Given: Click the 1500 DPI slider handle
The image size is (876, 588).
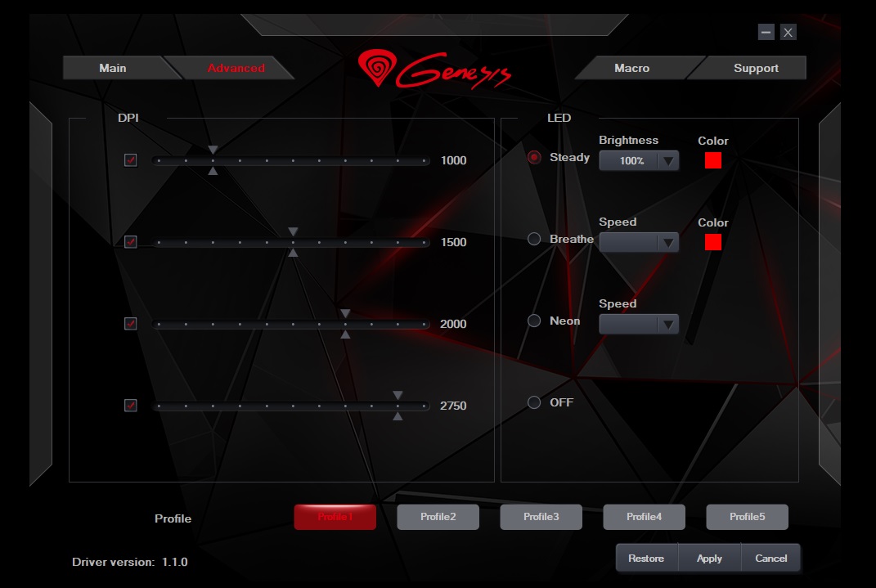Looking at the screenshot, I should click(293, 242).
